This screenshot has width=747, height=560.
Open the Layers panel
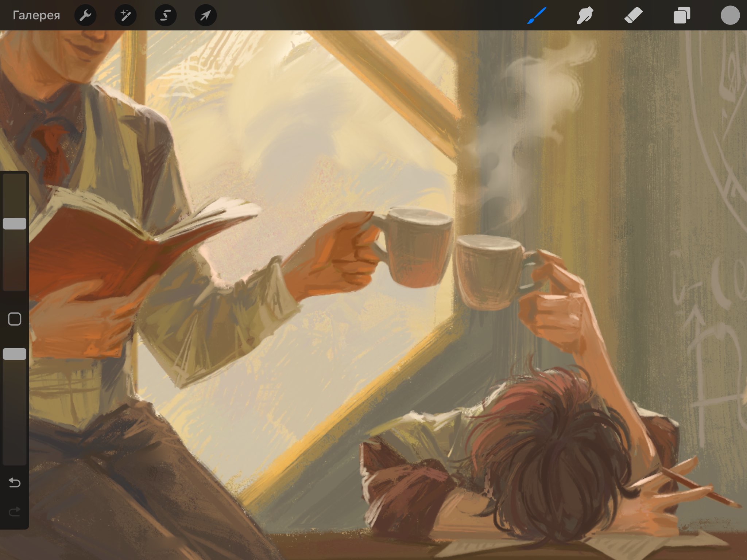(x=682, y=15)
